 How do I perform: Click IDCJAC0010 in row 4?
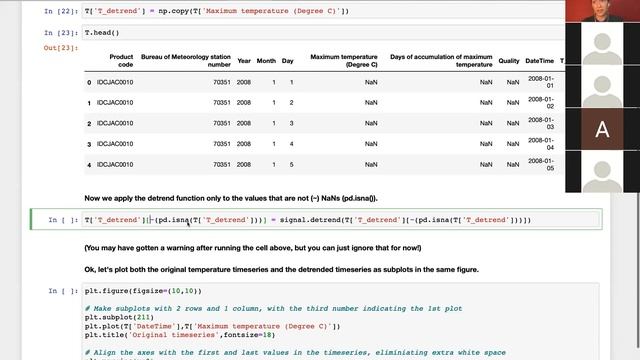coord(115,164)
